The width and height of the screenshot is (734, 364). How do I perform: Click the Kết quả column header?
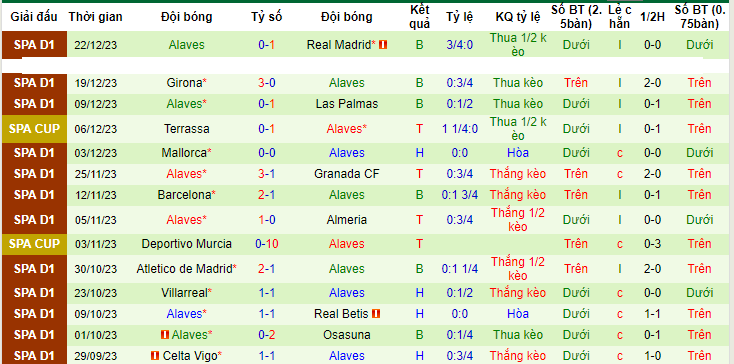coord(419,17)
